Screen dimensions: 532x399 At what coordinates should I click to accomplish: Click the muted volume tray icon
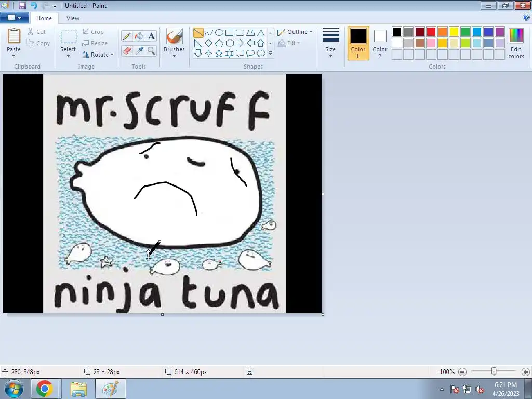(480, 390)
